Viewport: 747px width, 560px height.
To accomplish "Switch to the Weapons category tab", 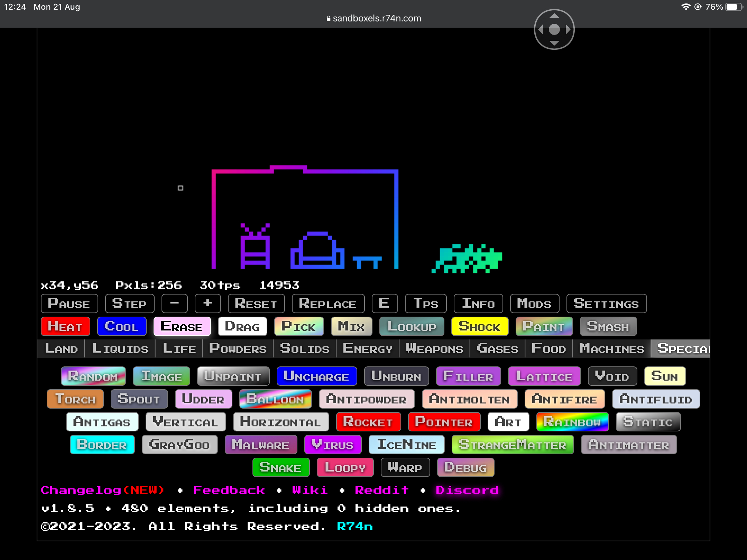I will point(434,348).
